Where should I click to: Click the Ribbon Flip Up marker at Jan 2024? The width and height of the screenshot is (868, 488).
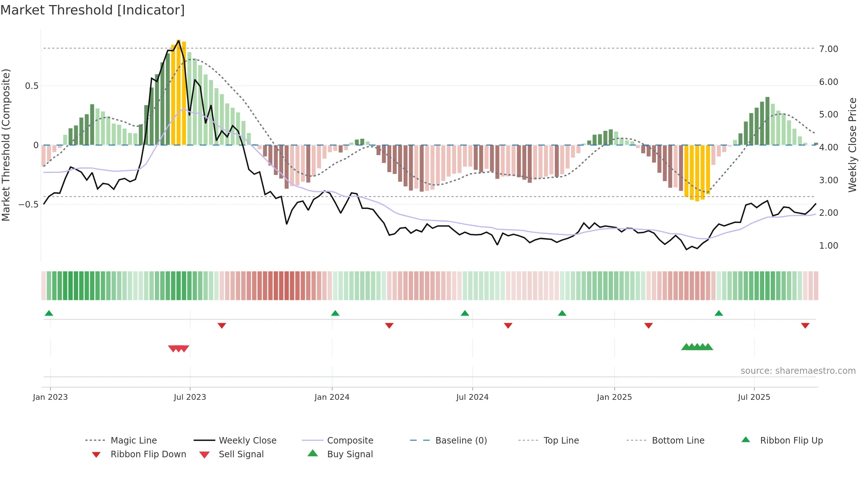tap(335, 313)
